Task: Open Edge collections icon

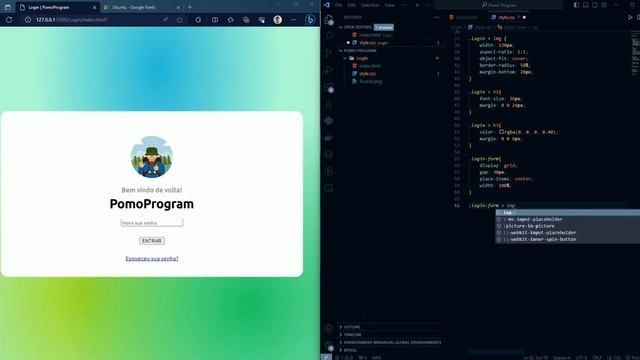Action: coord(246,20)
